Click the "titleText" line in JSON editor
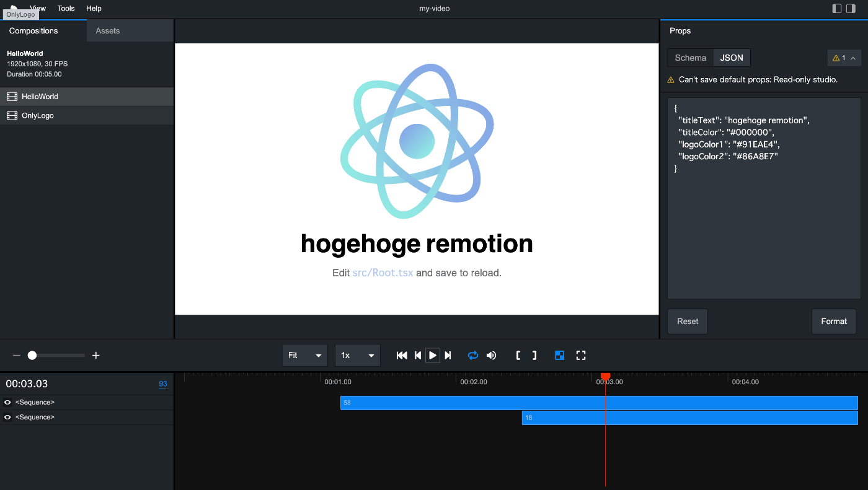868x490 pixels. pyautogui.click(x=744, y=120)
